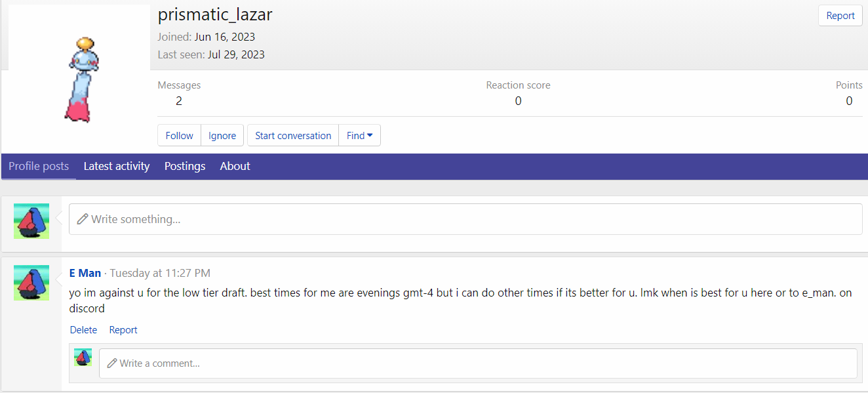Report E Man's profile post
Viewport: 868px width, 393px height.
tap(123, 330)
